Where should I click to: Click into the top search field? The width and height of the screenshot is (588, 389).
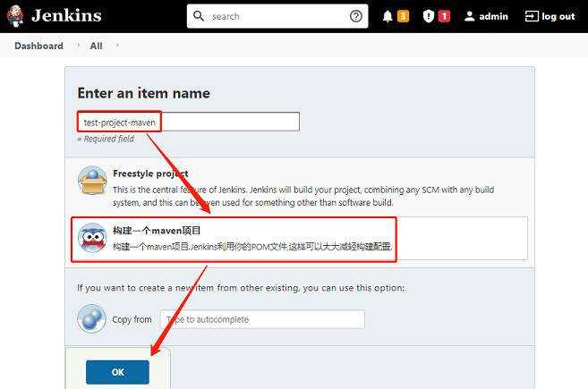[276, 16]
